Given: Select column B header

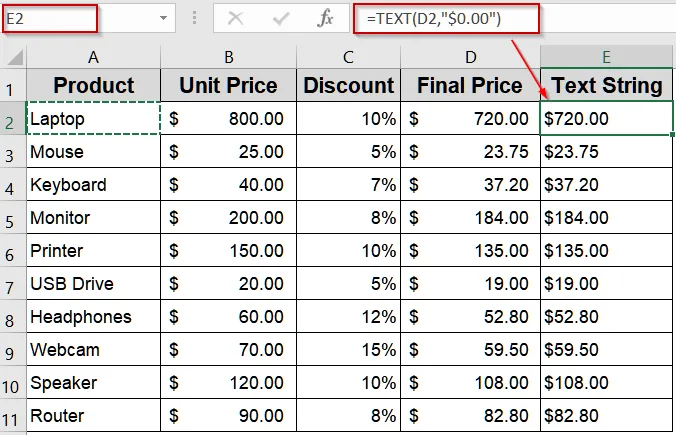Looking at the screenshot, I should (x=228, y=57).
